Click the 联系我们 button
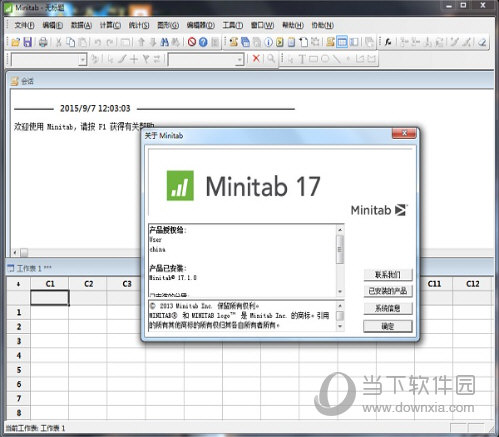499x437 pixels. point(388,275)
